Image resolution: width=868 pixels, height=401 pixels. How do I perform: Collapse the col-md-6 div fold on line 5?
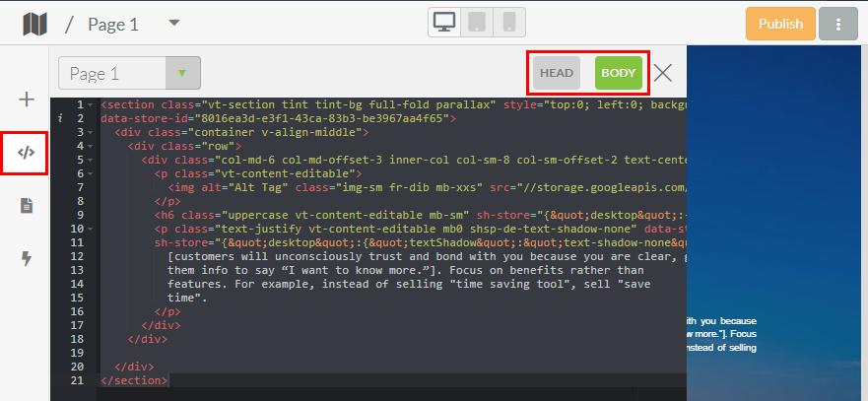91,161
